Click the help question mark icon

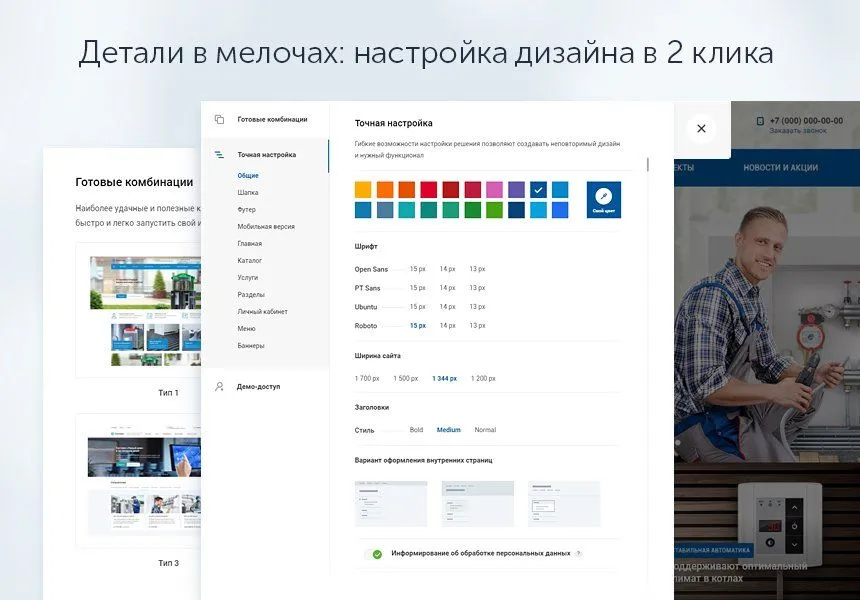tap(578, 553)
